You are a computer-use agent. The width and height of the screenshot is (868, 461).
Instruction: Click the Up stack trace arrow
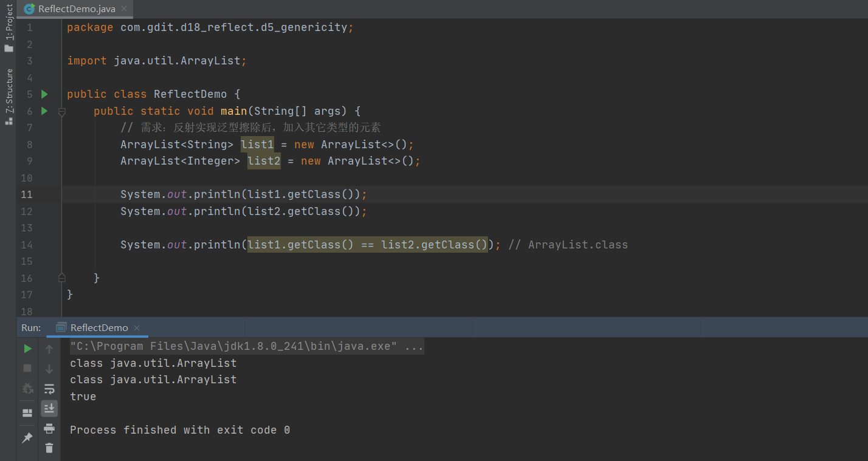(49, 349)
